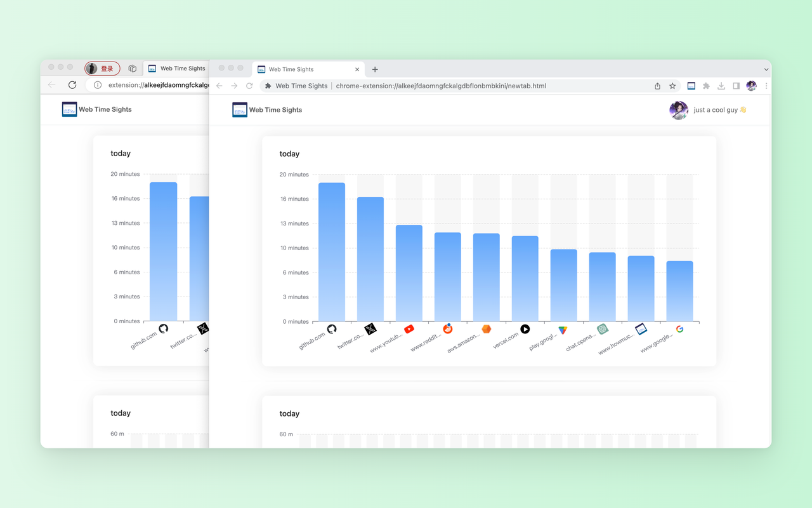Viewport: 812px width, 508px height.
Task: Click '20 minutes' axis label in front chart
Action: (x=294, y=175)
